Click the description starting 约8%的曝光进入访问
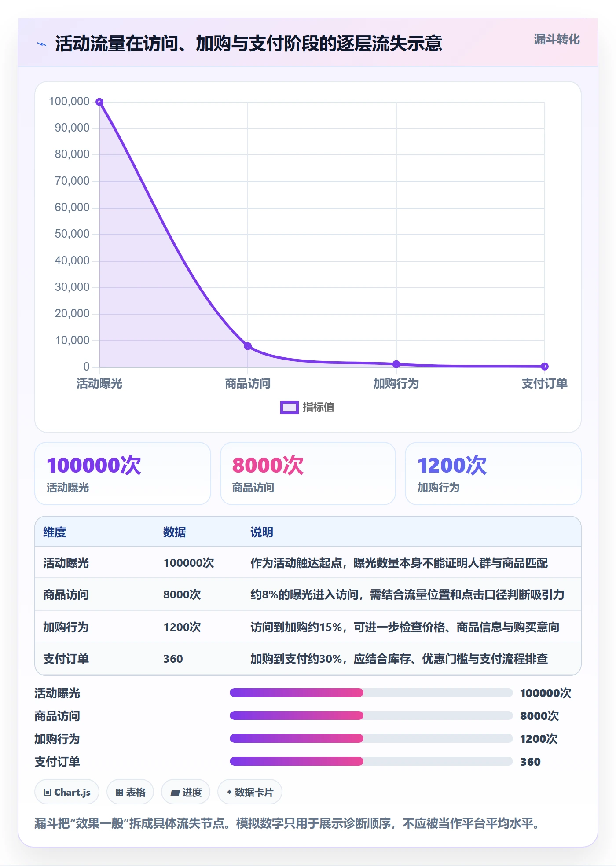This screenshot has width=616, height=866. click(x=407, y=595)
